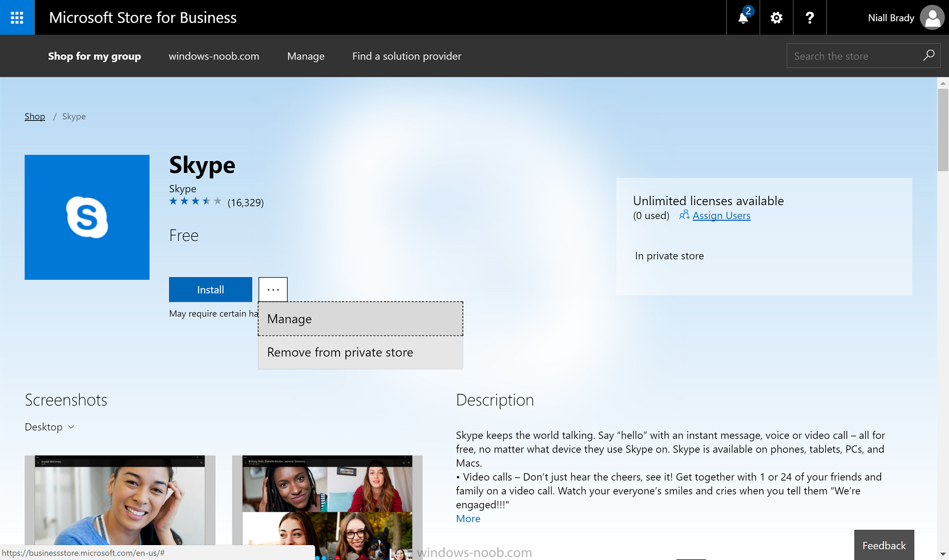Open the settings gear icon
The image size is (949, 560).
tap(776, 17)
